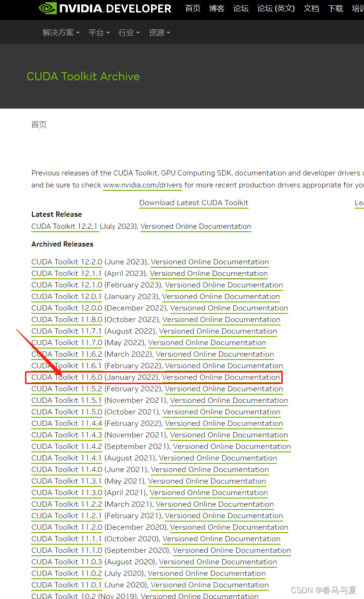Open CUDA Toolkit 11.7.1 link
Image resolution: width=364 pixels, height=599 pixels.
[66, 331]
